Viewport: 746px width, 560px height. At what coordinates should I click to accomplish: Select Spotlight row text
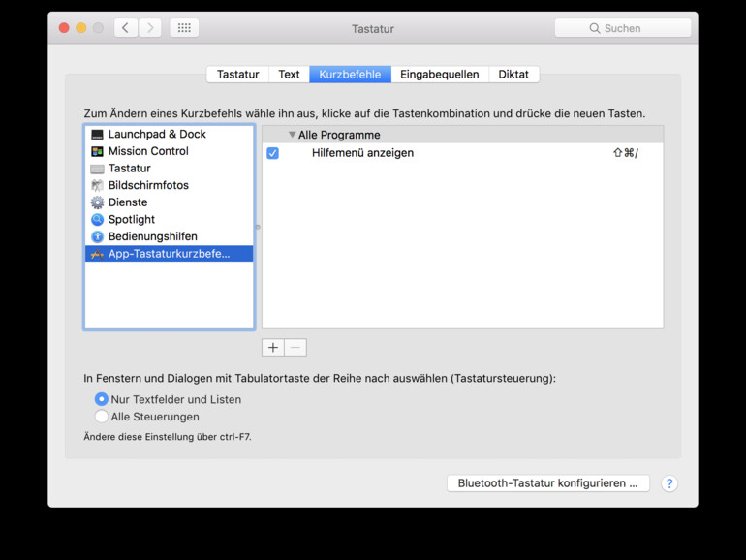click(132, 219)
